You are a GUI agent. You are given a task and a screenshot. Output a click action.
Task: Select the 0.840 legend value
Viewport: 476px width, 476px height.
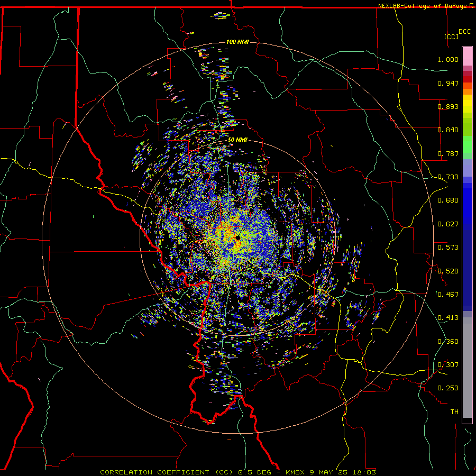point(448,130)
